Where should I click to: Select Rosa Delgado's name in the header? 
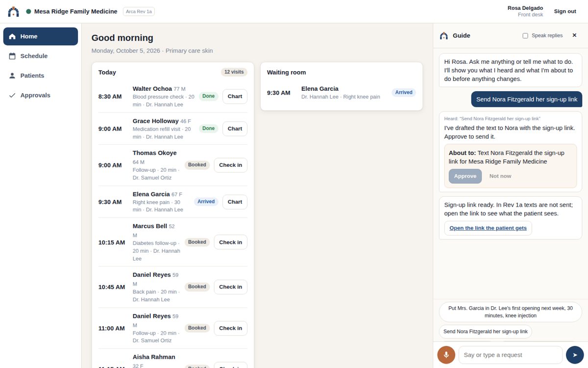tap(525, 8)
